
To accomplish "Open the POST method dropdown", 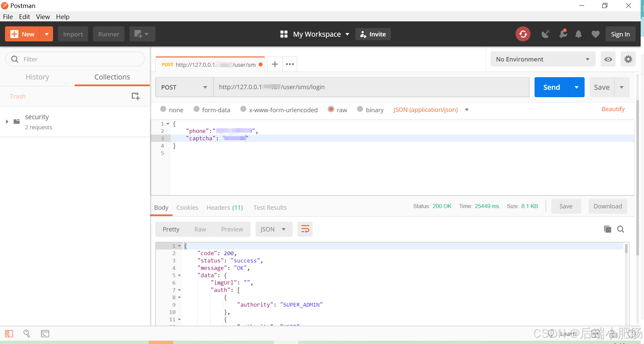I will (185, 87).
